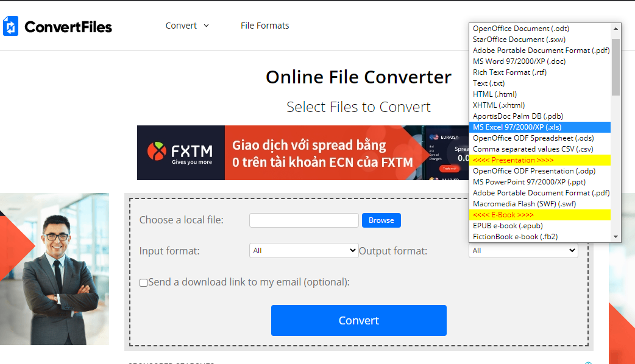Click the large blue Convert button
The width and height of the screenshot is (635, 364).
(x=359, y=320)
